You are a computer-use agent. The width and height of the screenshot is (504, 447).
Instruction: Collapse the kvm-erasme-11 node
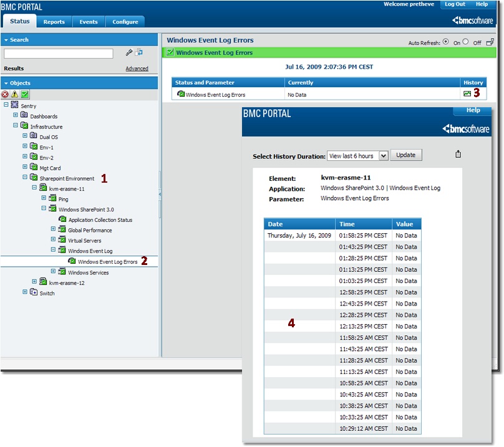(34, 187)
